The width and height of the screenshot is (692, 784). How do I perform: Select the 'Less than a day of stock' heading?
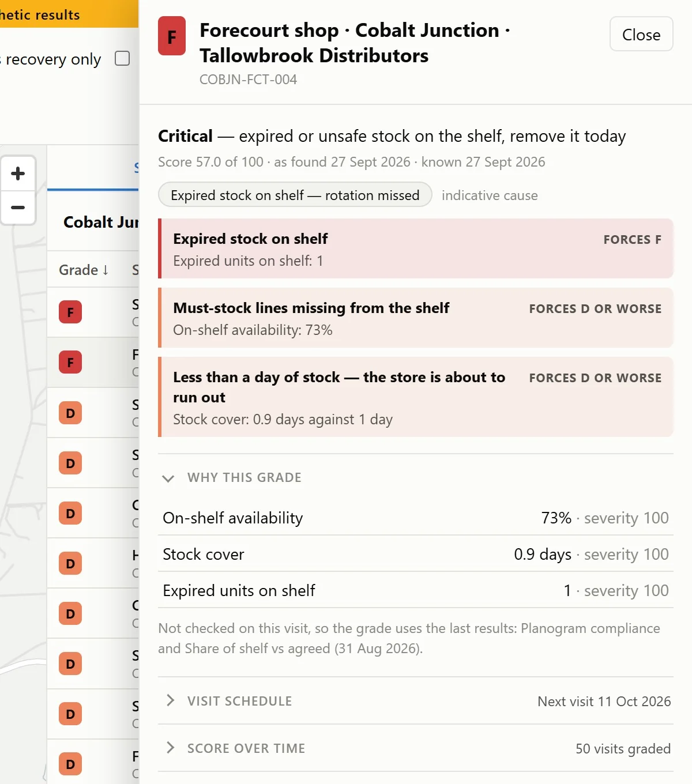[339, 387]
